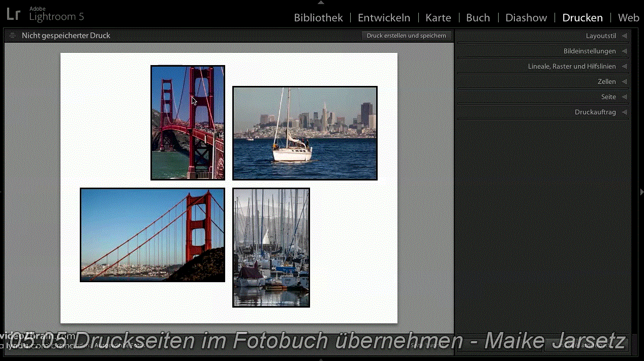This screenshot has width=644, height=361.
Task: Select the sailboat and skyline photo cell
Action: [305, 133]
